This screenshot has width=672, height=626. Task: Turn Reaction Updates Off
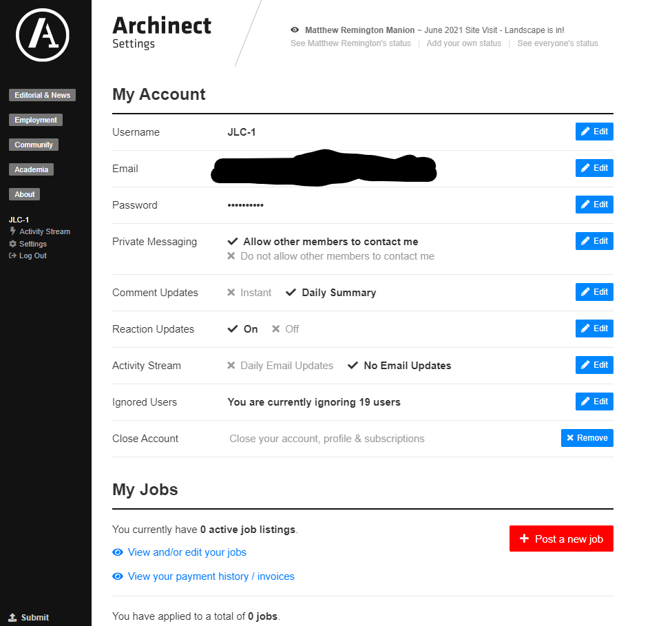click(x=286, y=329)
